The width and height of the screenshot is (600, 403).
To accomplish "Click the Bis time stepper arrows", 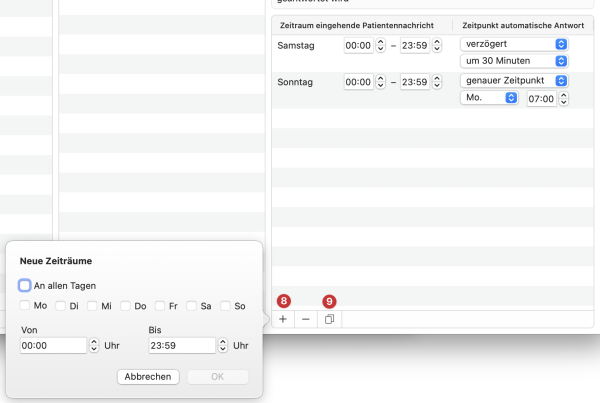I will (223, 345).
